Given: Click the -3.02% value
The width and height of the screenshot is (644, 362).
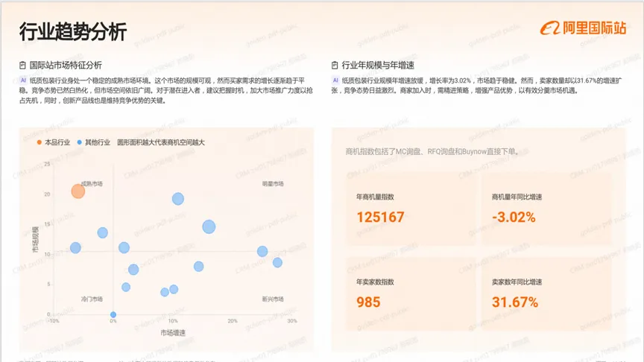Looking at the screenshot, I should click(x=514, y=217).
